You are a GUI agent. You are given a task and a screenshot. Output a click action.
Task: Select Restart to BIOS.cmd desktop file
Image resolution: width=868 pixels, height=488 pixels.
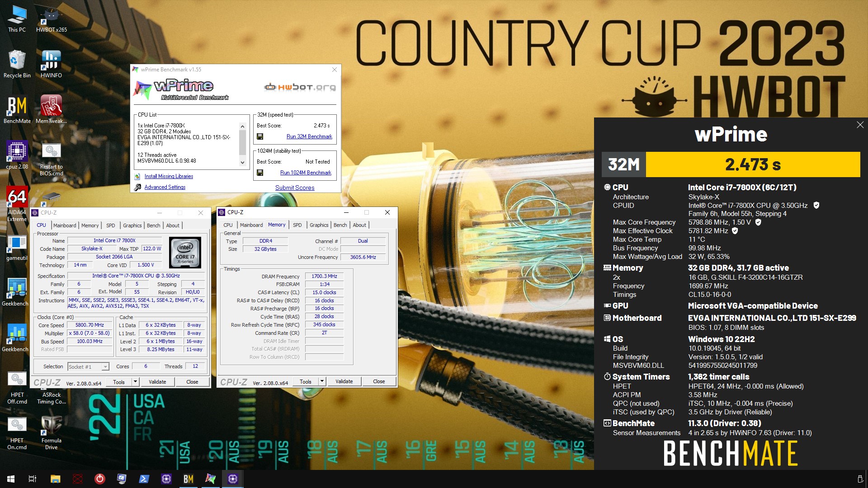click(x=52, y=158)
